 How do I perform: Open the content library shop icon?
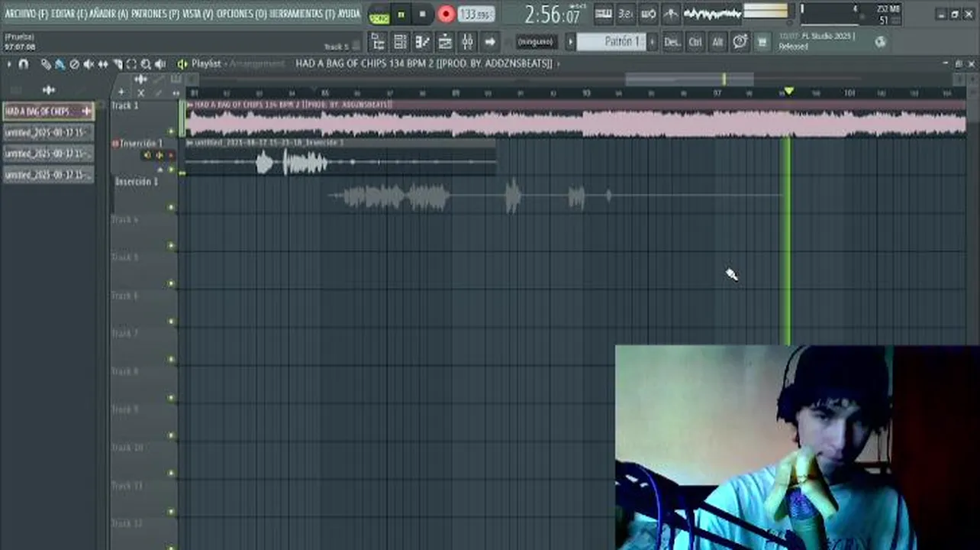point(762,42)
